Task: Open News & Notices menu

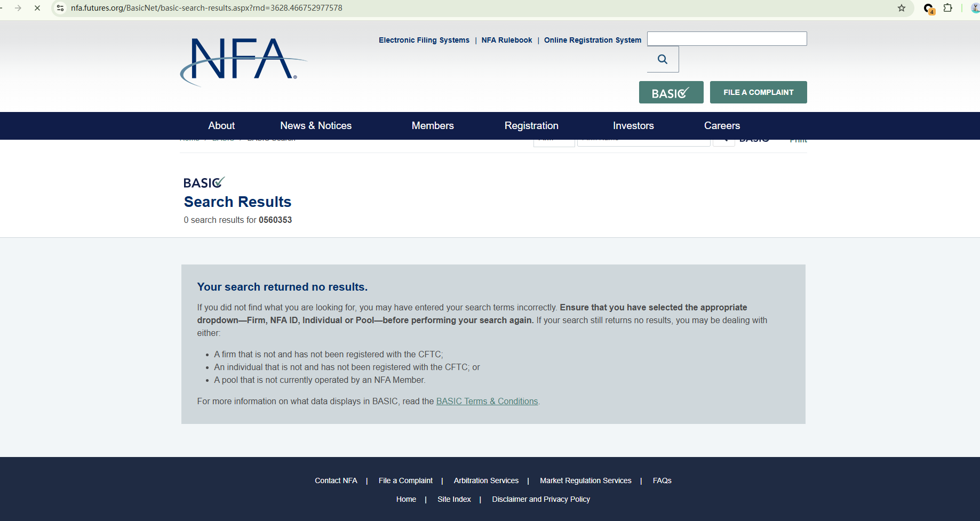Action: pos(316,126)
